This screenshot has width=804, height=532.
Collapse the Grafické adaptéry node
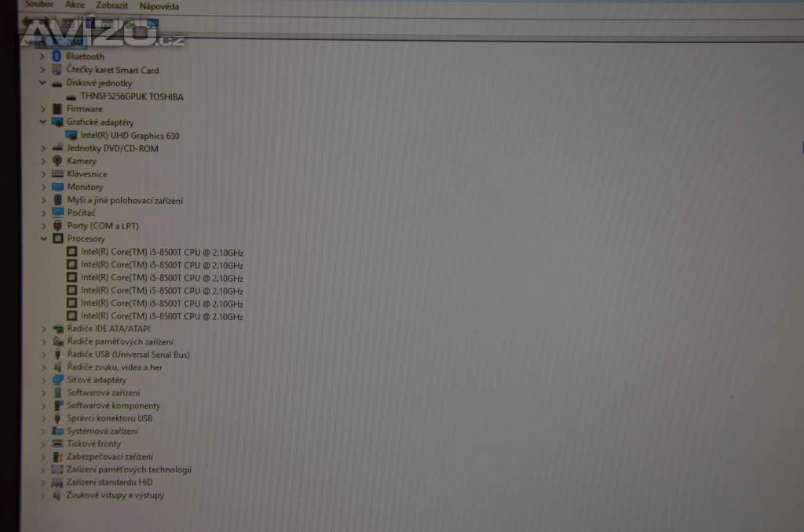(43, 122)
